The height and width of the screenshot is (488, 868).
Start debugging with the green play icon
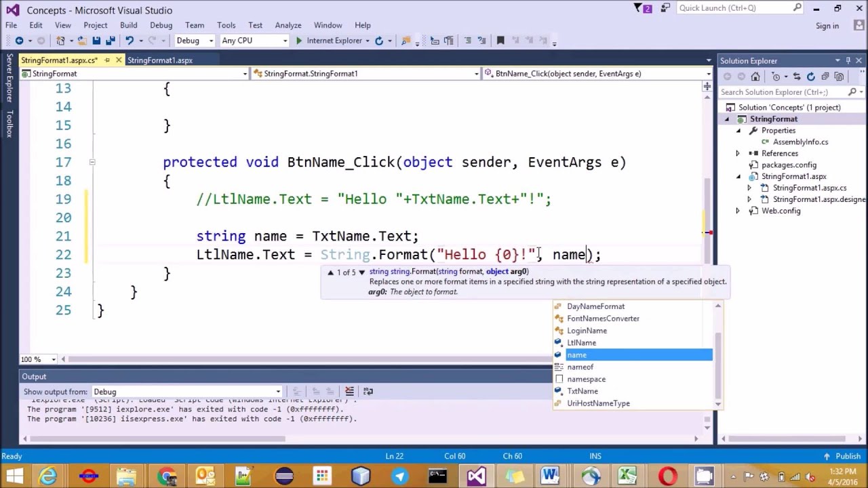[298, 41]
